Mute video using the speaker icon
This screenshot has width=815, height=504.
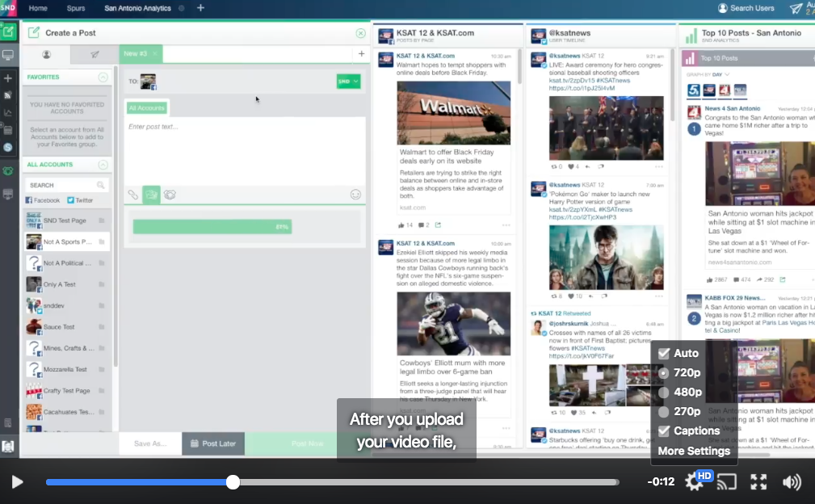(792, 482)
